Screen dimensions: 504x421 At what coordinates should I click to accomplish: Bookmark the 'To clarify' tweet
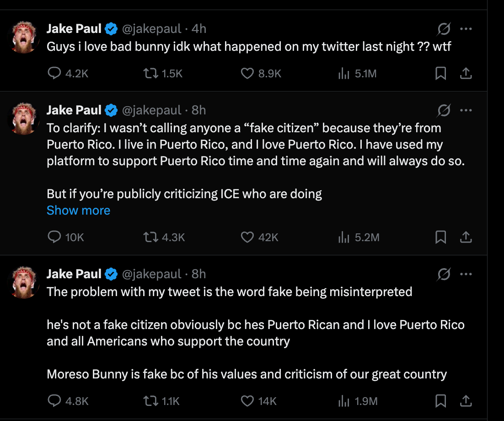tap(440, 237)
